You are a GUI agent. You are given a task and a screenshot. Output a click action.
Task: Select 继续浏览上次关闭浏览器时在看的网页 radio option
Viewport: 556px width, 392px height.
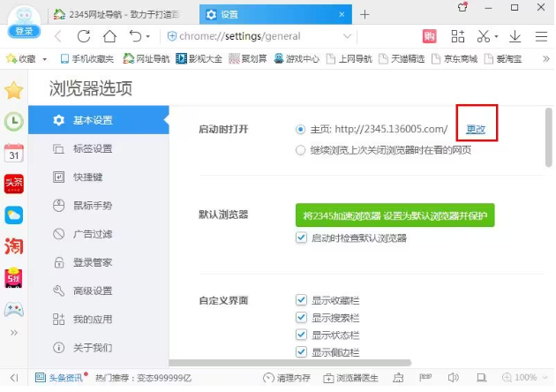click(x=300, y=150)
